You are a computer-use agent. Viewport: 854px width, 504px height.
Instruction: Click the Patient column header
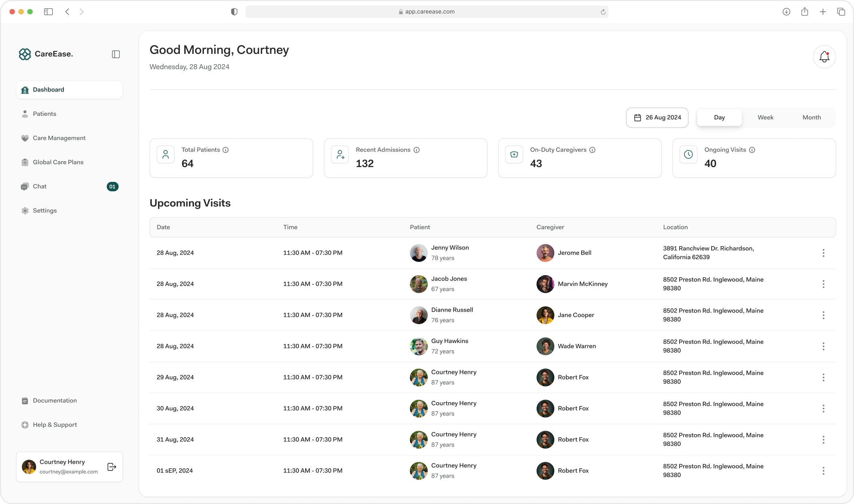pos(420,227)
